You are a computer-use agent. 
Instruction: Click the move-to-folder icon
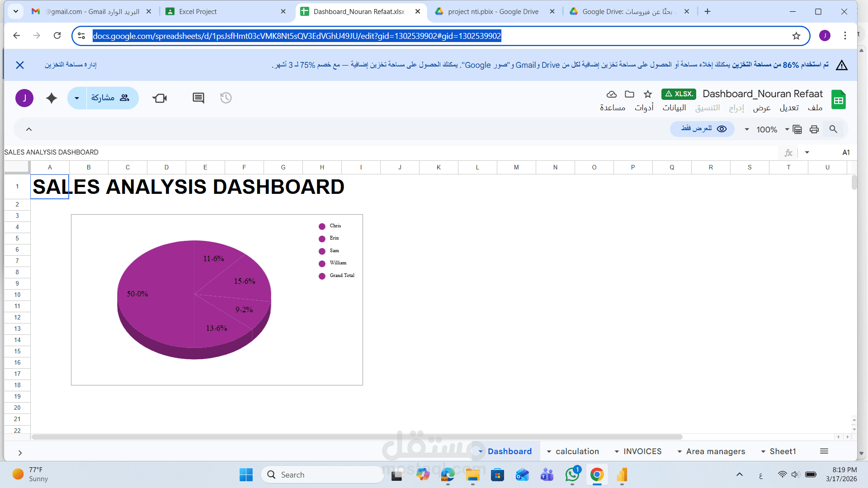click(x=629, y=94)
